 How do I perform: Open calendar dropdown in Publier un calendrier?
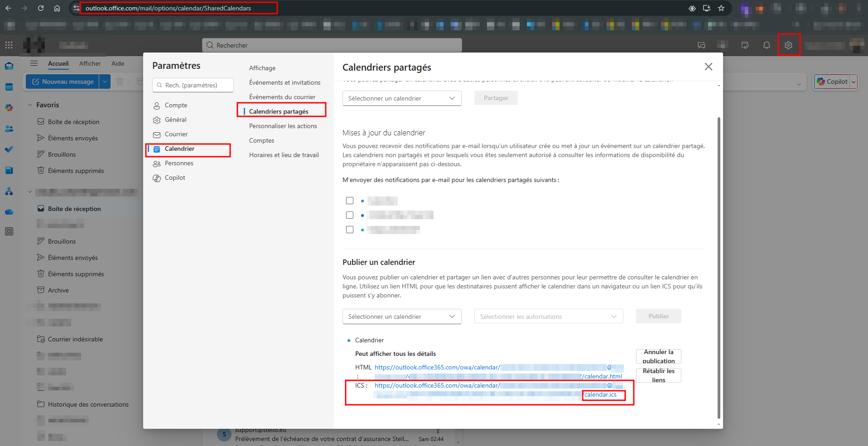tap(401, 317)
